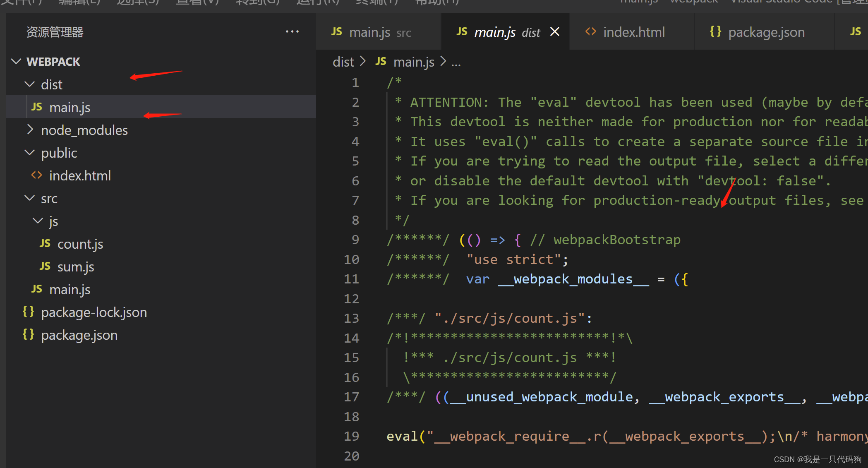The height and width of the screenshot is (468, 868).
Task: Click JS icon in breadcrumb main.js
Action: click(381, 62)
